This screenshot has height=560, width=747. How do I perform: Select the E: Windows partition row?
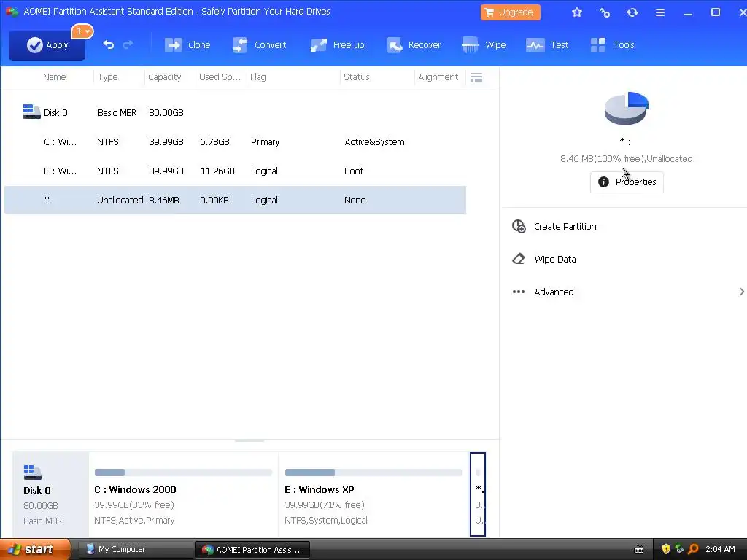click(235, 171)
